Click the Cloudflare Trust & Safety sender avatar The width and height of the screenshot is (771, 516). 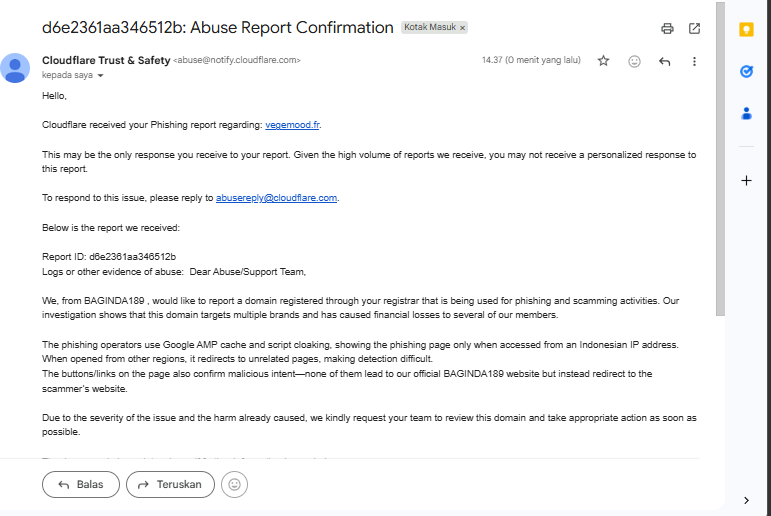tap(15, 68)
